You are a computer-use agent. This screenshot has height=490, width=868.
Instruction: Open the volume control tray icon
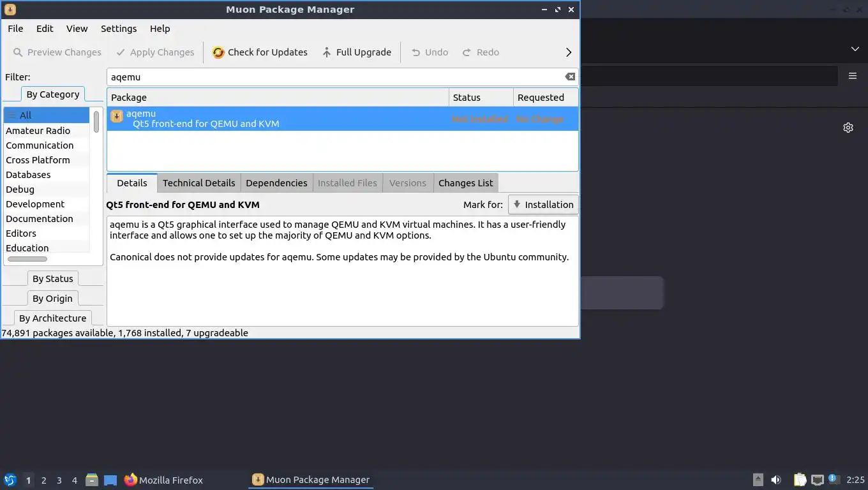click(x=776, y=480)
